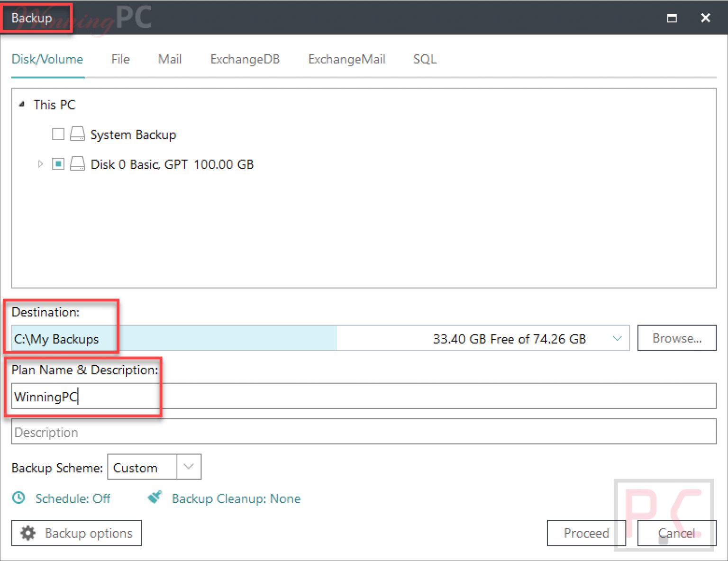This screenshot has width=728, height=561.
Task: Open the Schedule: Off link
Action: [x=73, y=498]
